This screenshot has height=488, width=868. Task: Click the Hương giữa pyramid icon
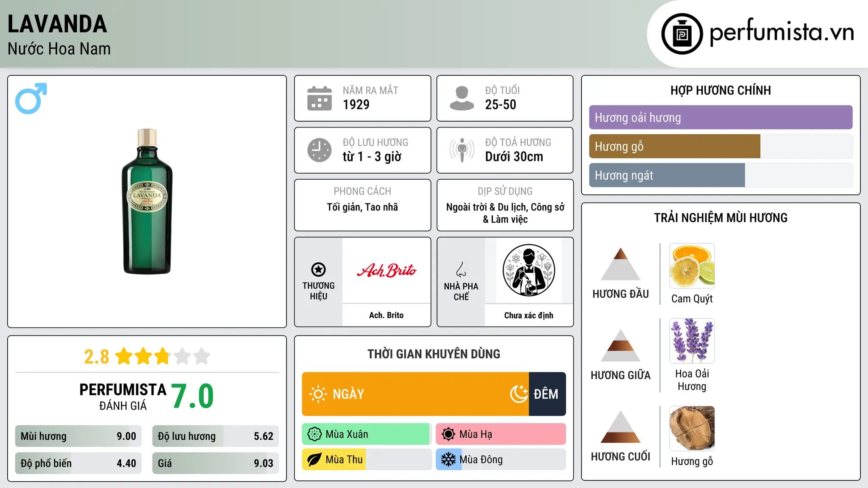[x=620, y=345]
